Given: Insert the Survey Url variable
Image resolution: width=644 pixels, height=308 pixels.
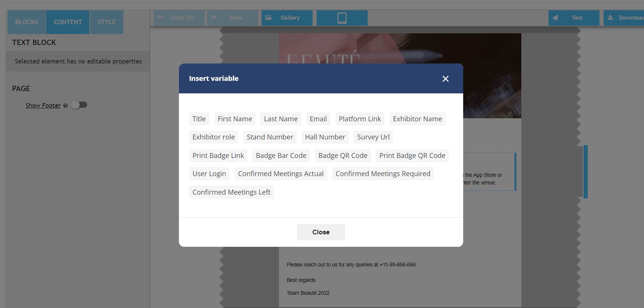Looking at the screenshot, I should click(x=373, y=137).
